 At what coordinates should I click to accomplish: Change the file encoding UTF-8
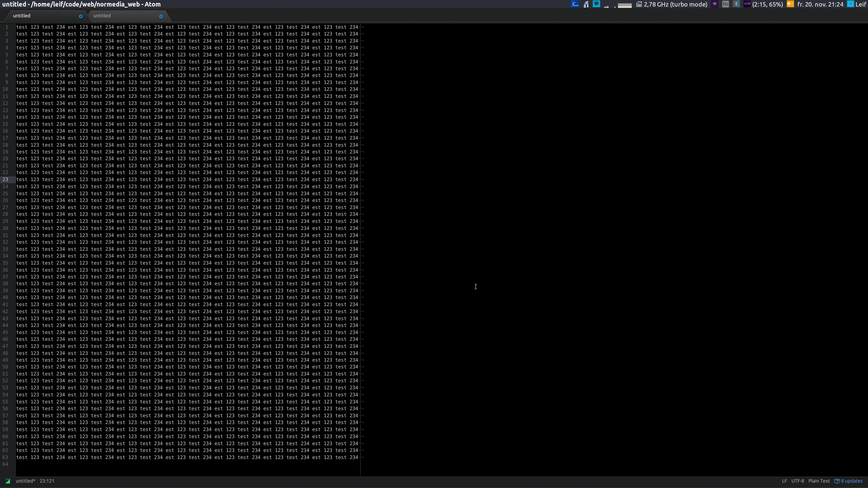click(797, 481)
